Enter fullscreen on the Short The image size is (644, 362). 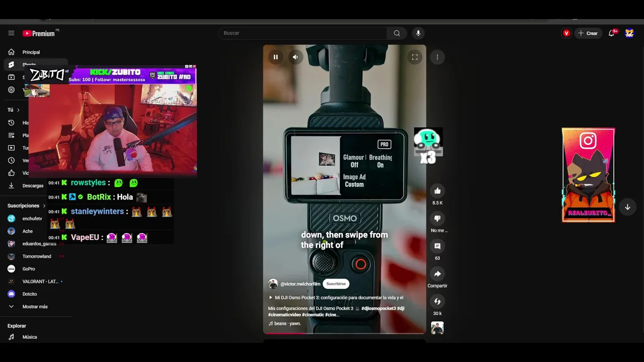click(x=415, y=57)
